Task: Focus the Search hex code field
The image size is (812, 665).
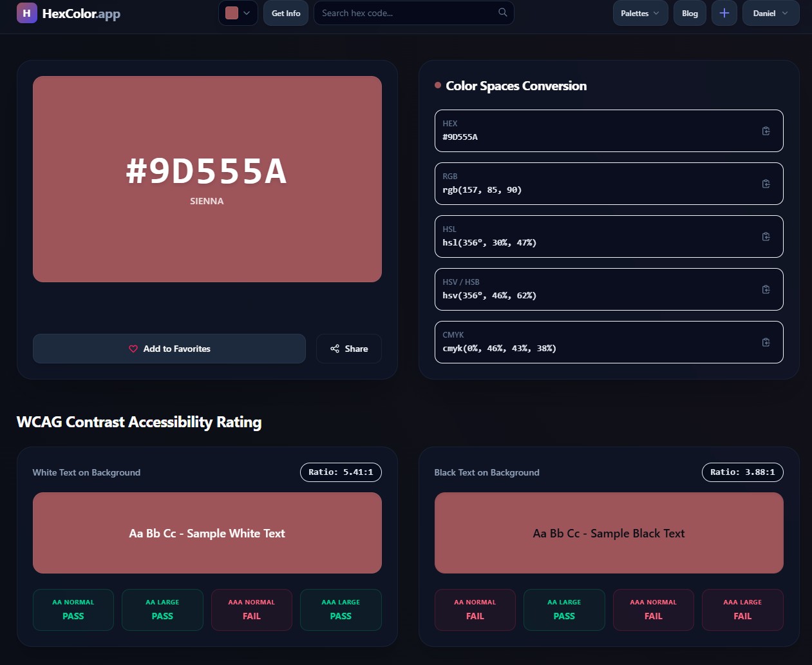Action: pyautogui.click(x=414, y=13)
